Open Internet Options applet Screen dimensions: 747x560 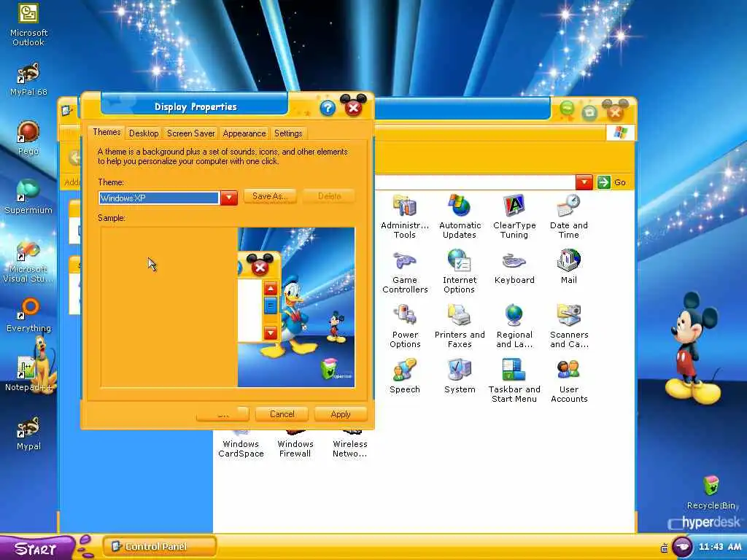(x=460, y=271)
